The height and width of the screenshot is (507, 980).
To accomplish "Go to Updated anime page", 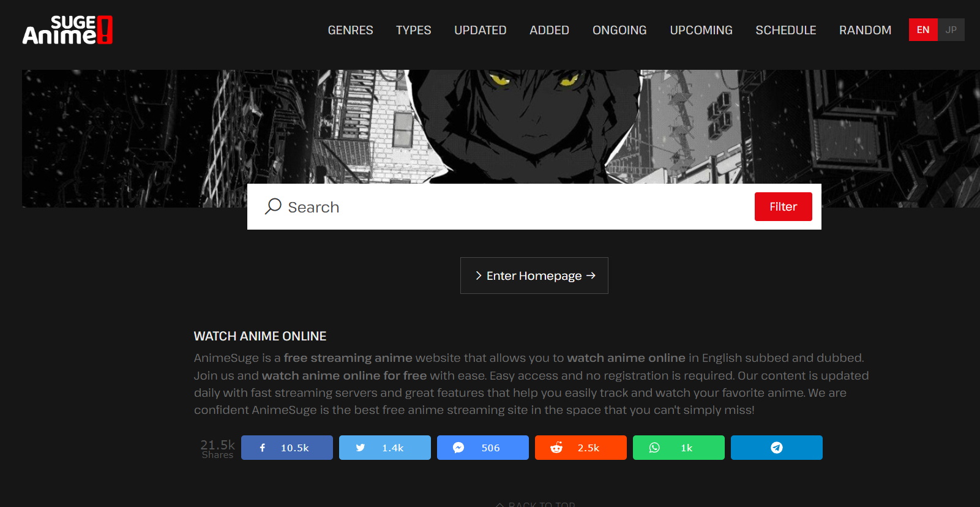I will coord(480,30).
